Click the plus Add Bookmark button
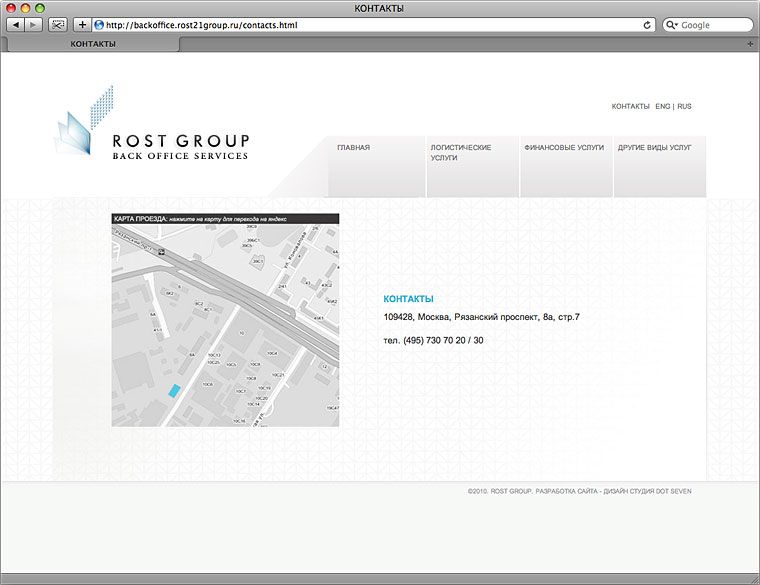 (x=82, y=25)
